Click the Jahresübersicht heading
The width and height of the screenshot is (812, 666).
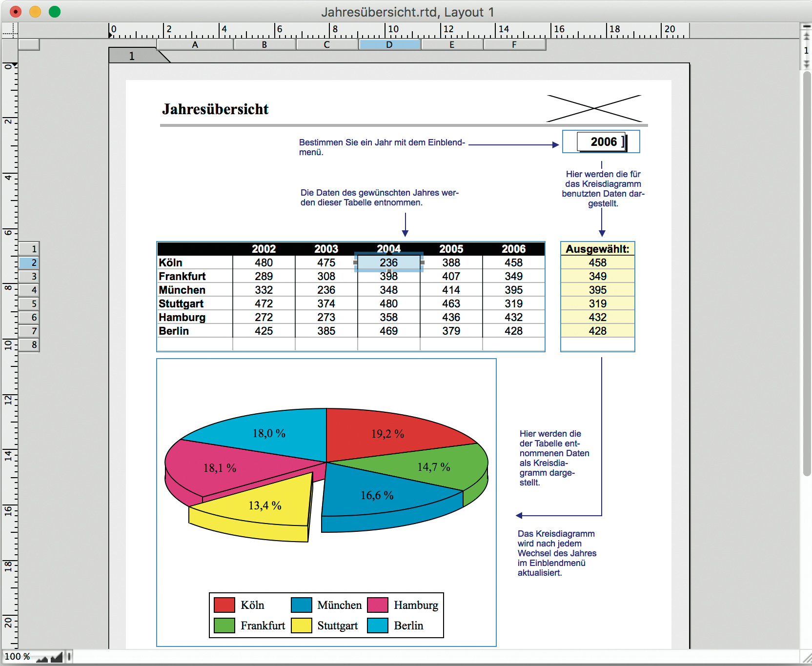click(x=215, y=109)
